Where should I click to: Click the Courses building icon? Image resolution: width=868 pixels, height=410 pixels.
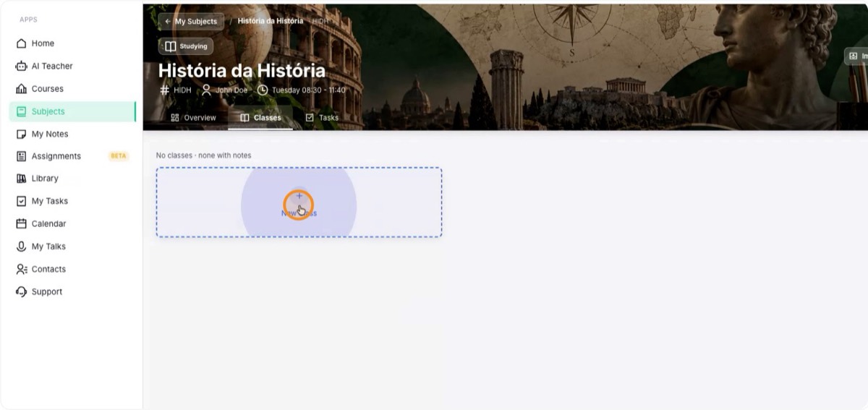pos(21,89)
